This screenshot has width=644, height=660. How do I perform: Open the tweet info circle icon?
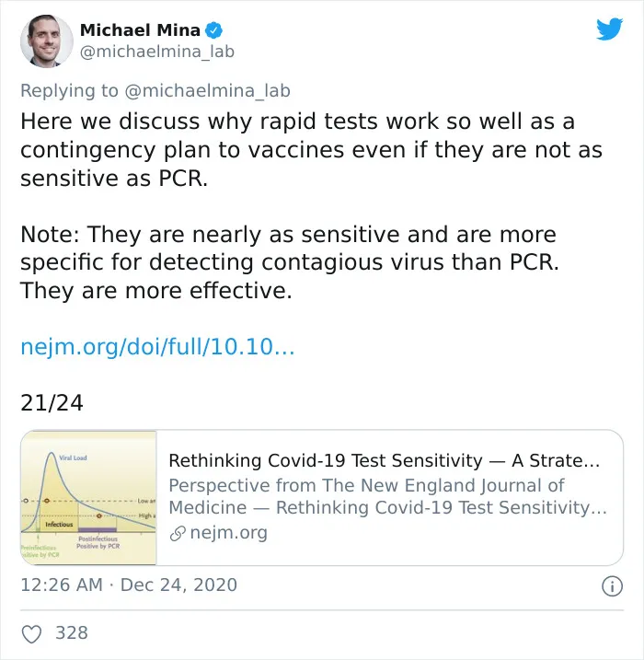(x=612, y=586)
